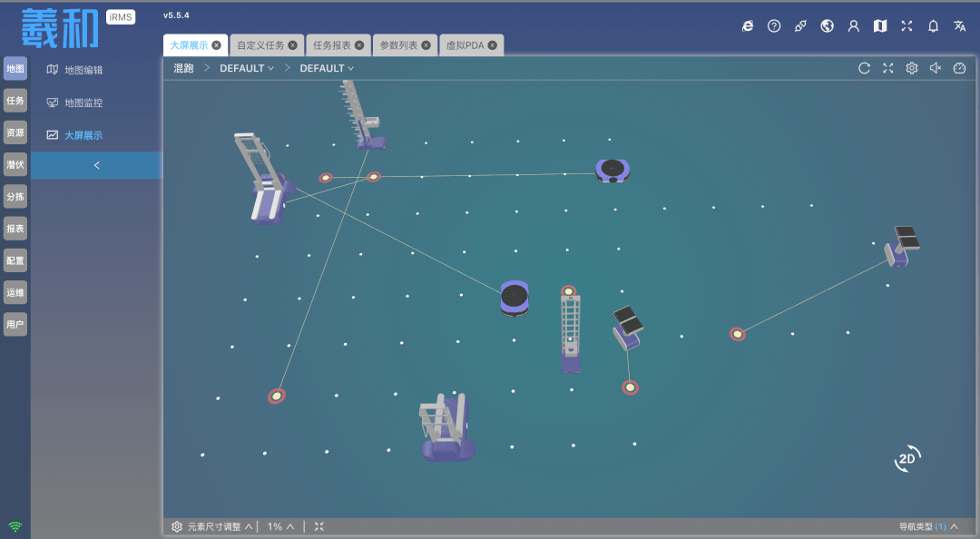Click the 混跑 breadcrumb
This screenshot has width=980, height=539.
183,68
